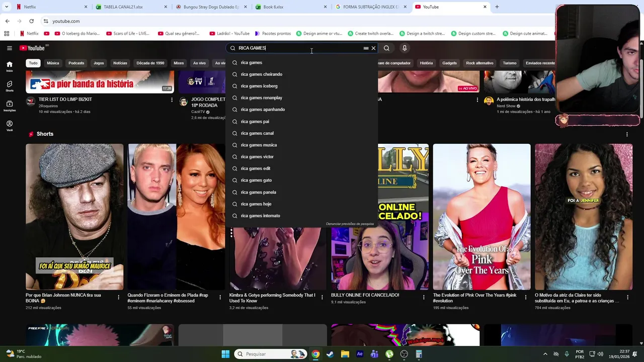Viewport: 644px width, 362px height.
Task: Select the Década de 1990 filter chip
Action: coord(150,63)
